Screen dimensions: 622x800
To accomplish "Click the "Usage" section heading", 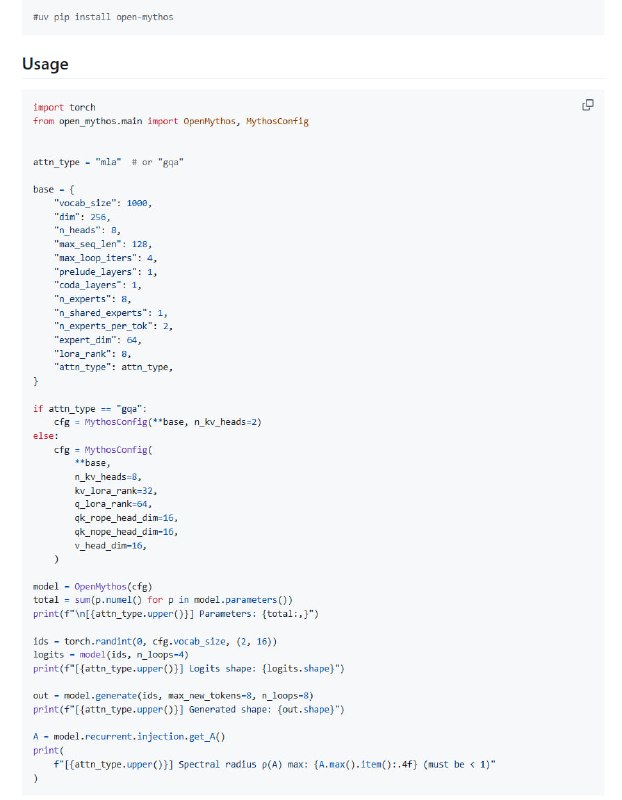I will [46, 64].
